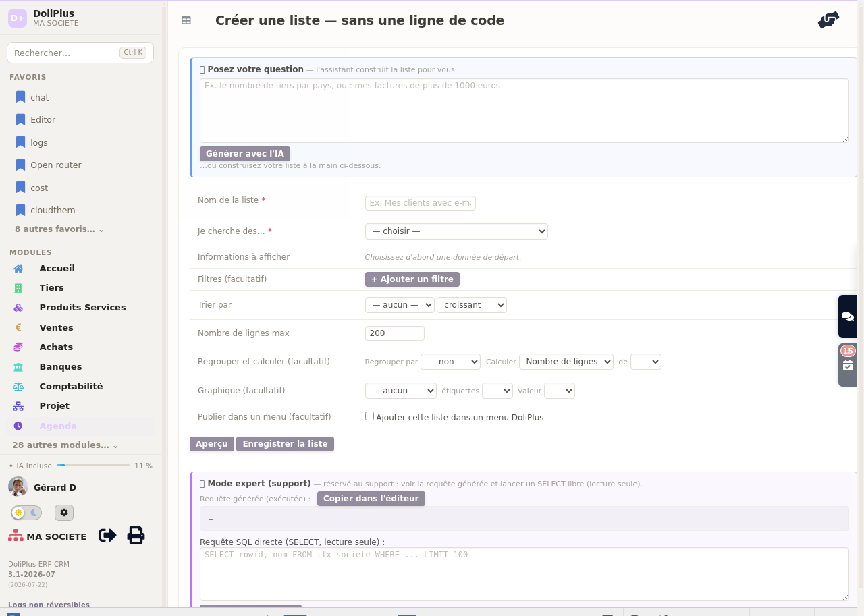Click the handshake icon in the header

click(828, 20)
